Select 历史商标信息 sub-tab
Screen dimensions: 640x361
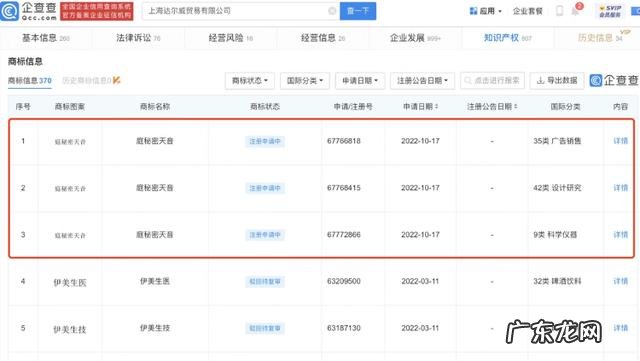tap(91, 80)
